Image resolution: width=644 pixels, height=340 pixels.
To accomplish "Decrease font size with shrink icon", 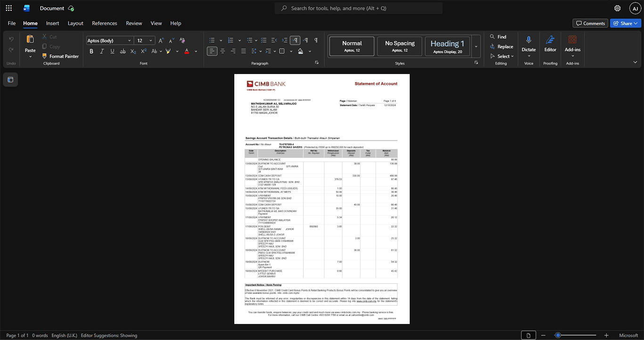I will pos(171,41).
